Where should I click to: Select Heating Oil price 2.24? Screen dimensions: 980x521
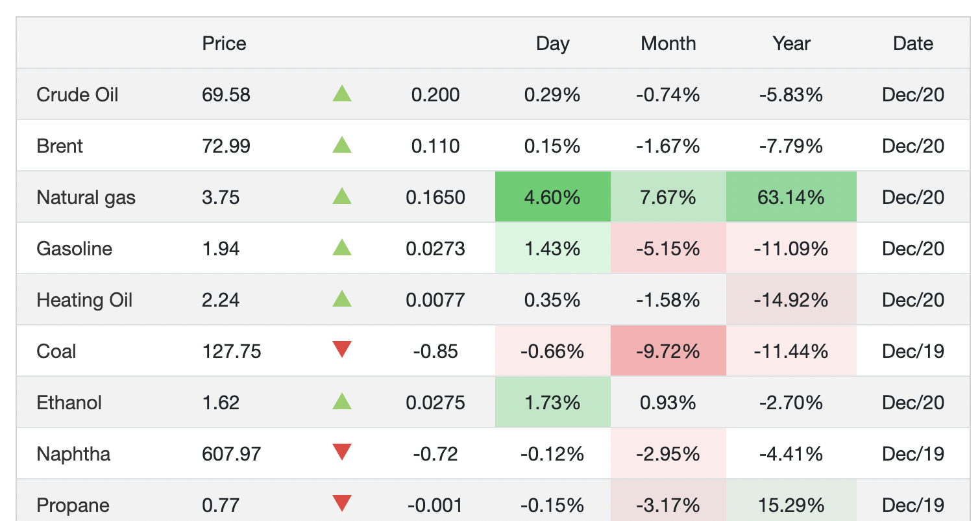pos(221,300)
